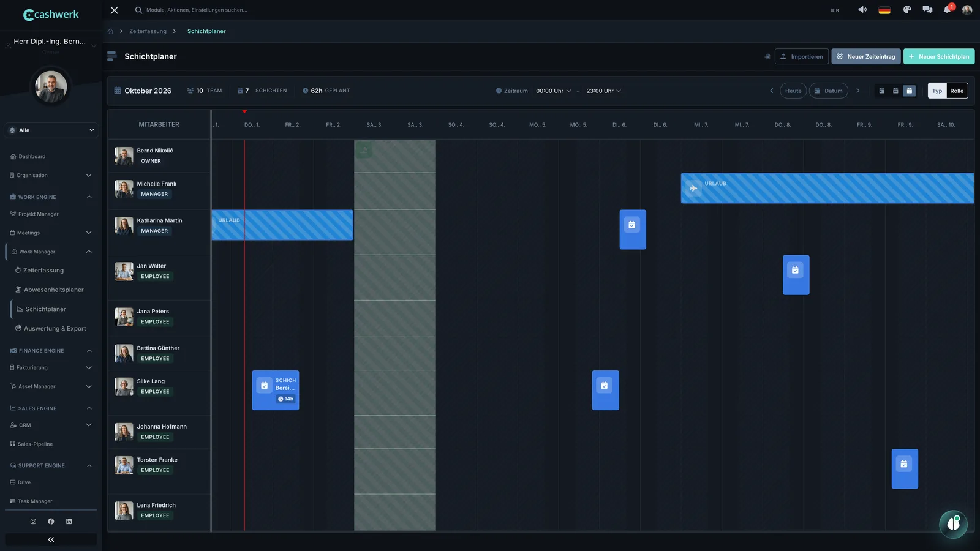
Task: Open Silke Lang's 14h shift block
Action: pyautogui.click(x=276, y=390)
